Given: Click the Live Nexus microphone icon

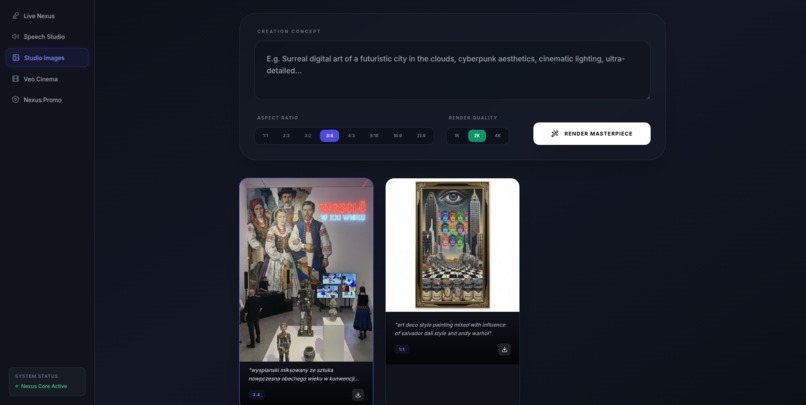Looking at the screenshot, I should click(x=15, y=16).
